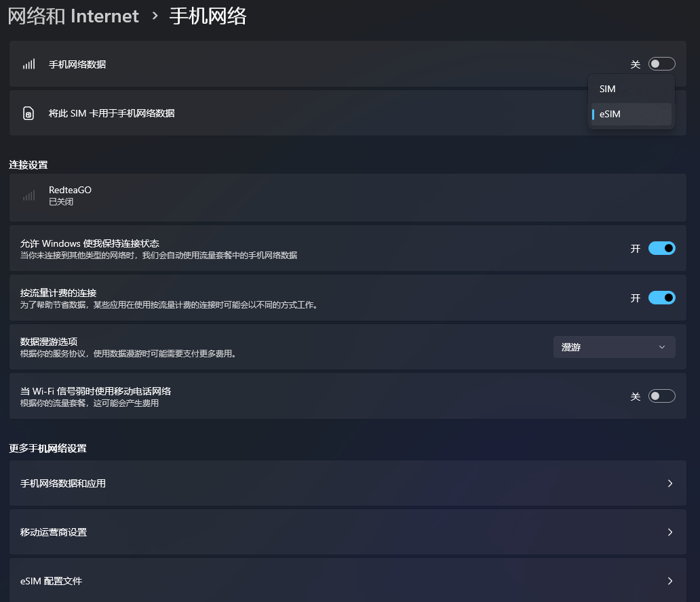Screen dimensions: 700x602
Task: Open the 数据漫游选项 dropdown showing 漫游
Action: [614, 346]
